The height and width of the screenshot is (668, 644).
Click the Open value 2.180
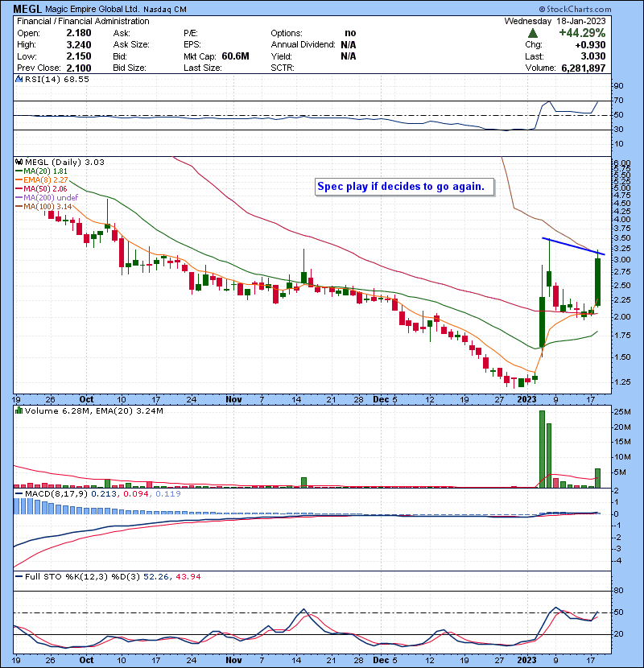coord(79,33)
